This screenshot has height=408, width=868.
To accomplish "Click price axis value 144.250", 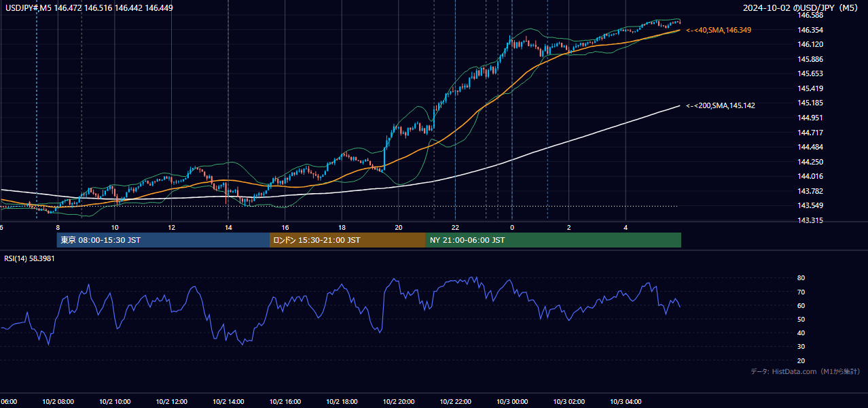I will [810, 162].
